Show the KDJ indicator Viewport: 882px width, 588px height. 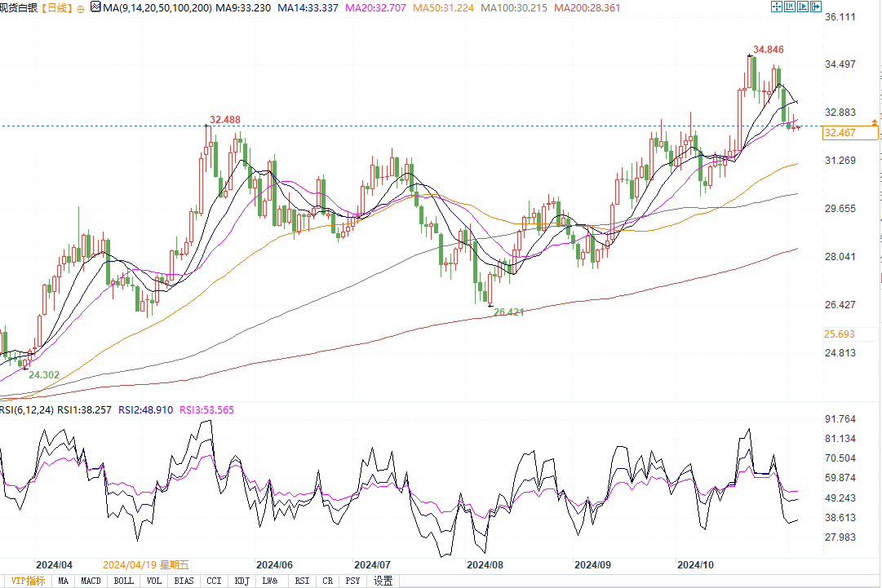pyautogui.click(x=242, y=581)
